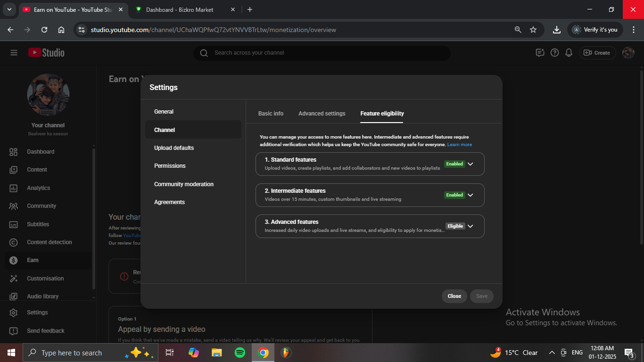This screenshot has width=644, height=362.
Task: Open the help question mark icon
Action: 554,53
